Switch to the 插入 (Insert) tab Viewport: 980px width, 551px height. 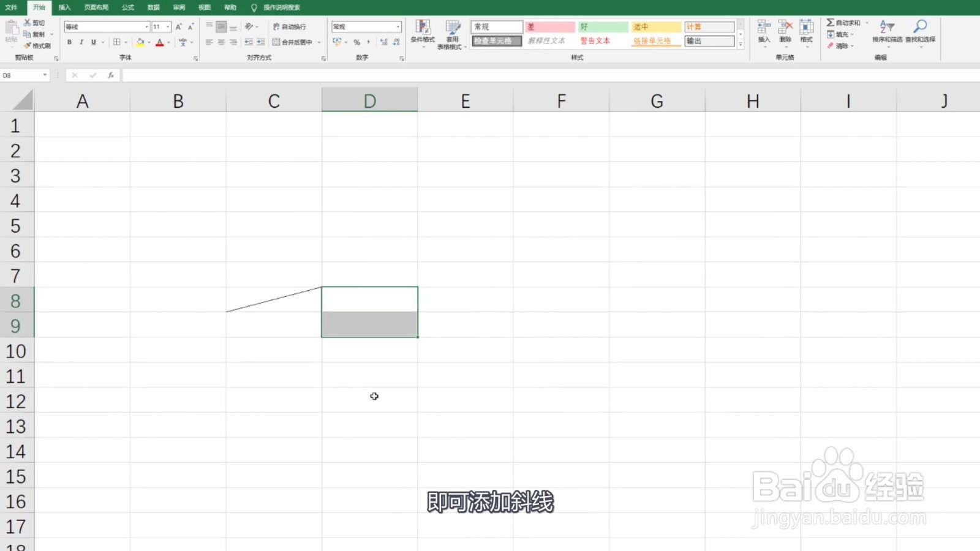pyautogui.click(x=64, y=7)
